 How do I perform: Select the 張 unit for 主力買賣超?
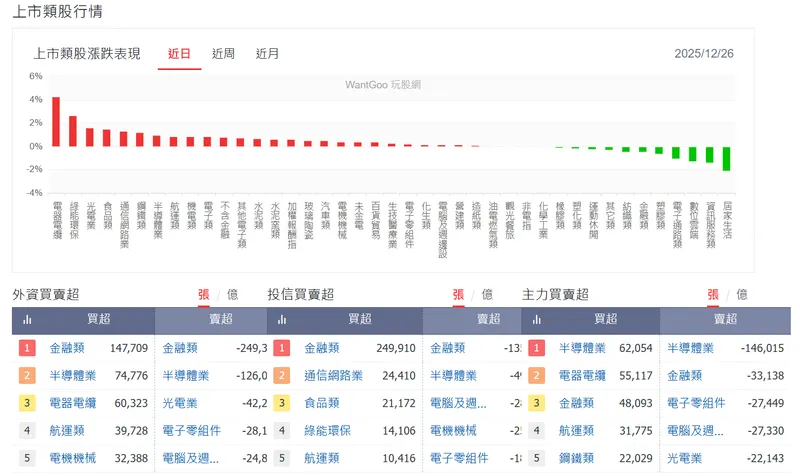coord(714,294)
